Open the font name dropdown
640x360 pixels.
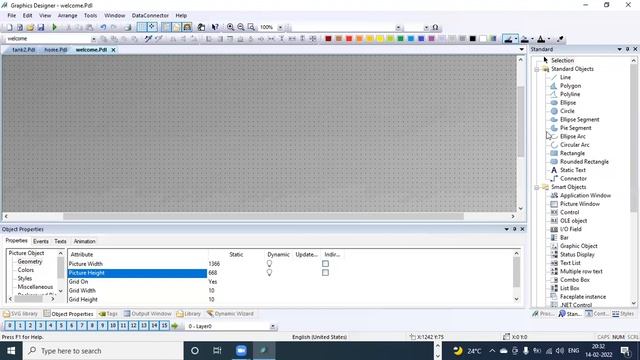[x=398, y=27]
